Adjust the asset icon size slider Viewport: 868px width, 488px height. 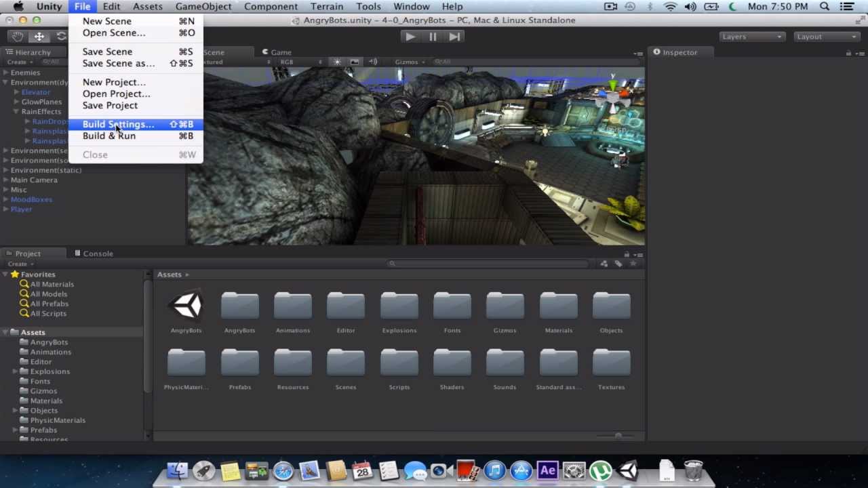[x=618, y=435]
